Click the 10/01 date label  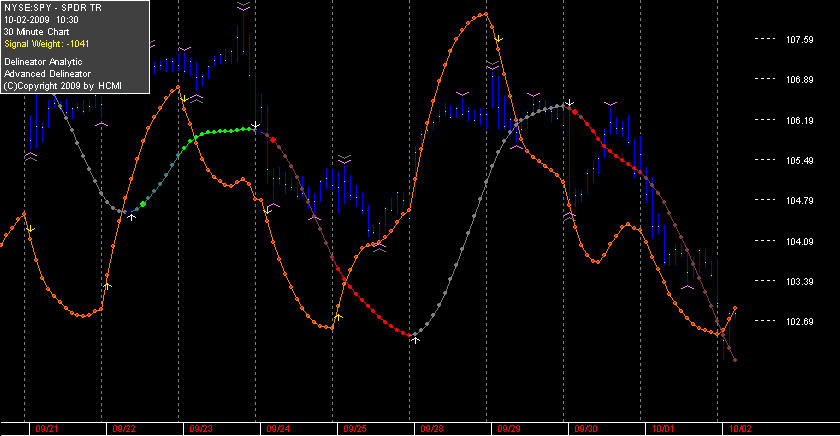coord(663,429)
